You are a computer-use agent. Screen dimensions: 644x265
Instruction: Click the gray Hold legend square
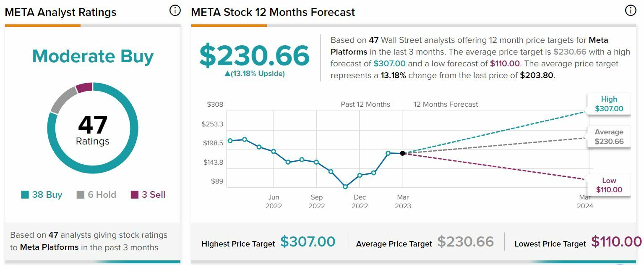coord(81,195)
